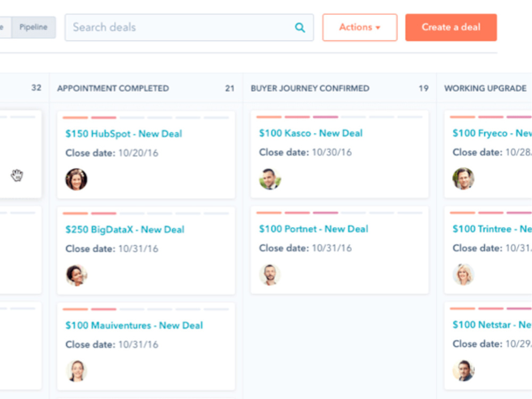This screenshot has width=532, height=399.
Task: Click the Appointment Completed column header
Action: [113, 88]
